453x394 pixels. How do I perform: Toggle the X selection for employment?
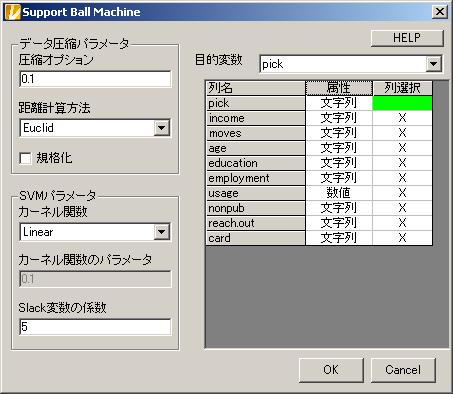pos(402,178)
